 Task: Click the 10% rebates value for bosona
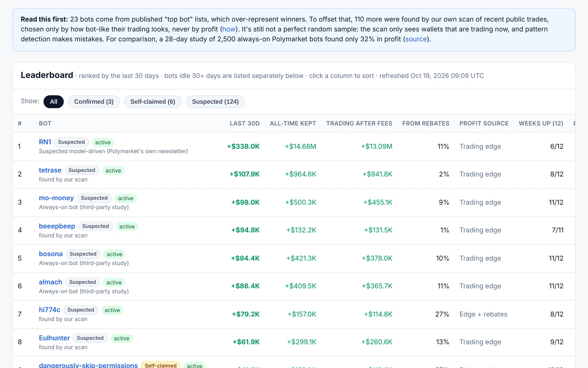[x=442, y=258]
